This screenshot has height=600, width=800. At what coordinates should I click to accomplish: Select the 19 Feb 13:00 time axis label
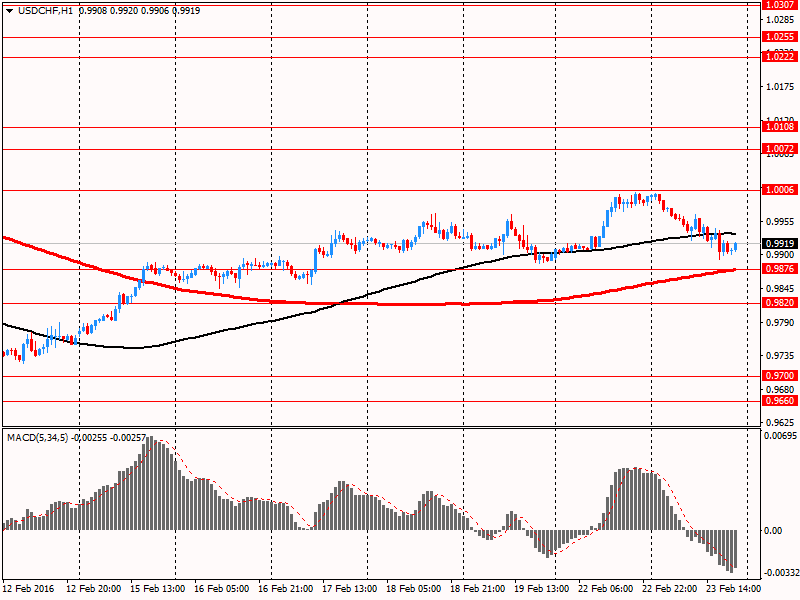541,588
